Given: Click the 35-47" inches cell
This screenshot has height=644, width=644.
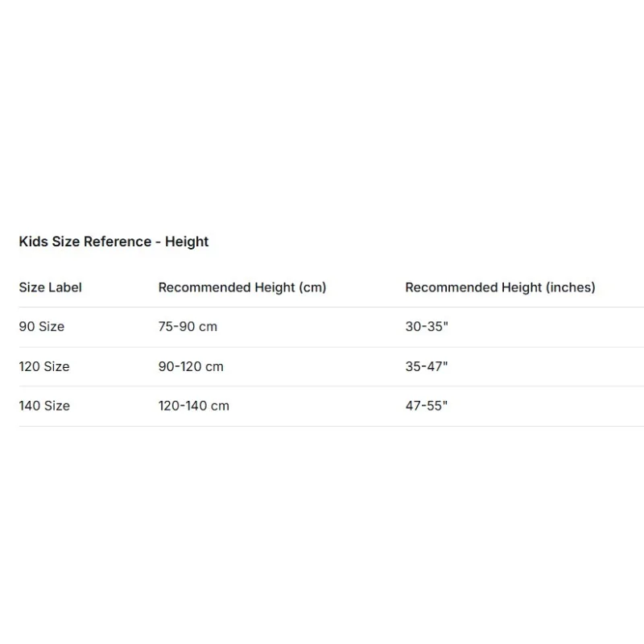Looking at the screenshot, I should coord(427,366).
